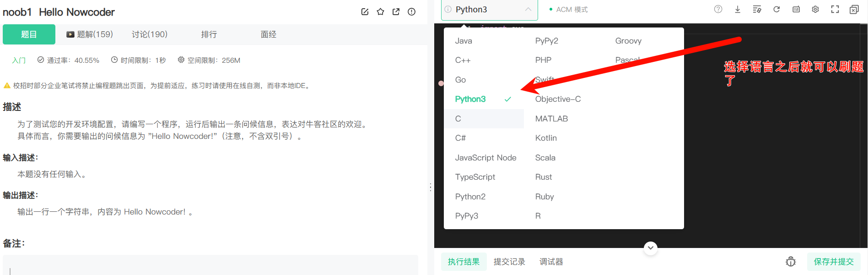This screenshot has height=275, width=868.
Task: Choose PyPy2 language option
Action: [547, 41]
